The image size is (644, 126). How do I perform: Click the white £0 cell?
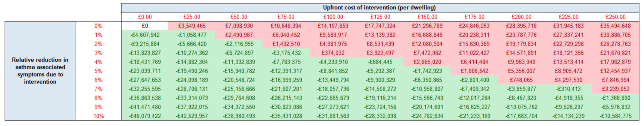point(145,26)
